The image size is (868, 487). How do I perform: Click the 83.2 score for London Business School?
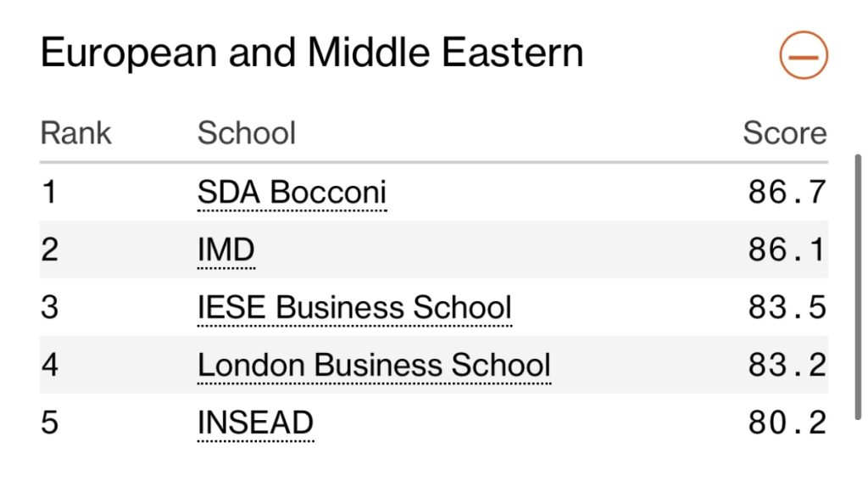click(787, 365)
